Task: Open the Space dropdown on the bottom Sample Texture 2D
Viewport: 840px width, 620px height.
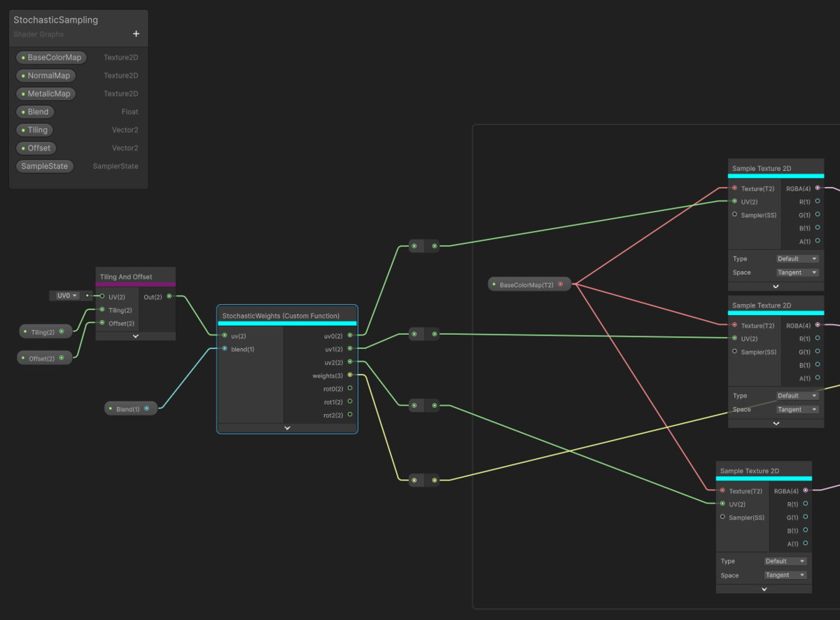Action: [785, 575]
